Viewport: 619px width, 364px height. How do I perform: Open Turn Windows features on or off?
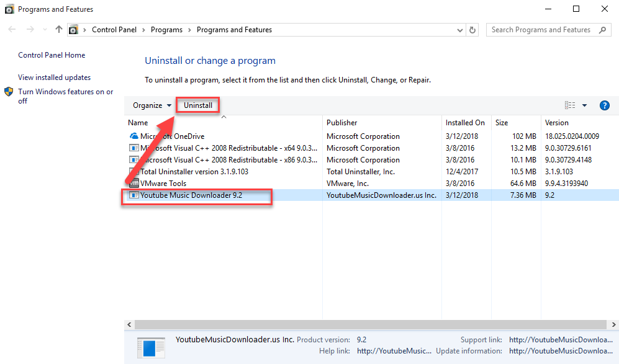[66, 96]
